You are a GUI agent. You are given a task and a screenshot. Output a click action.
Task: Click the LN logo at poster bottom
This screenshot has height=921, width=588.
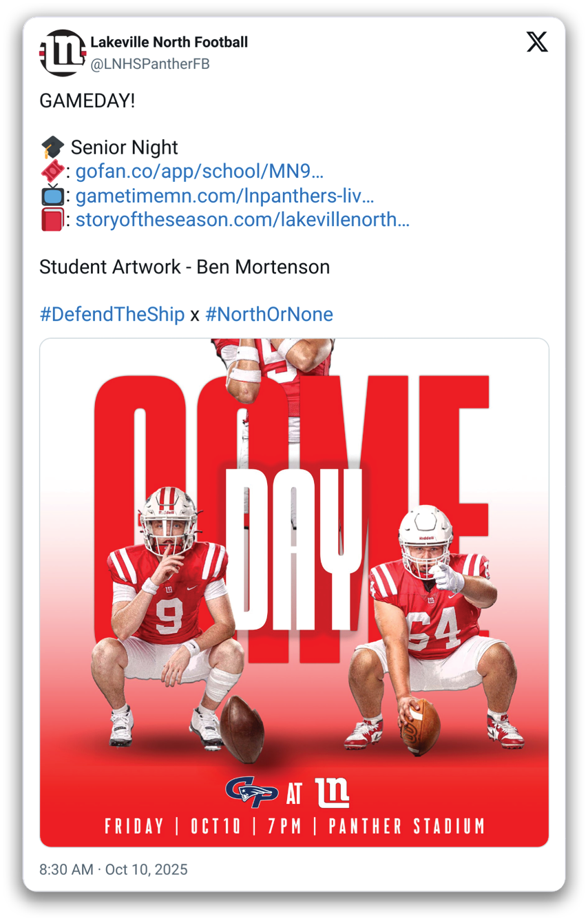click(x=332, y=792)
